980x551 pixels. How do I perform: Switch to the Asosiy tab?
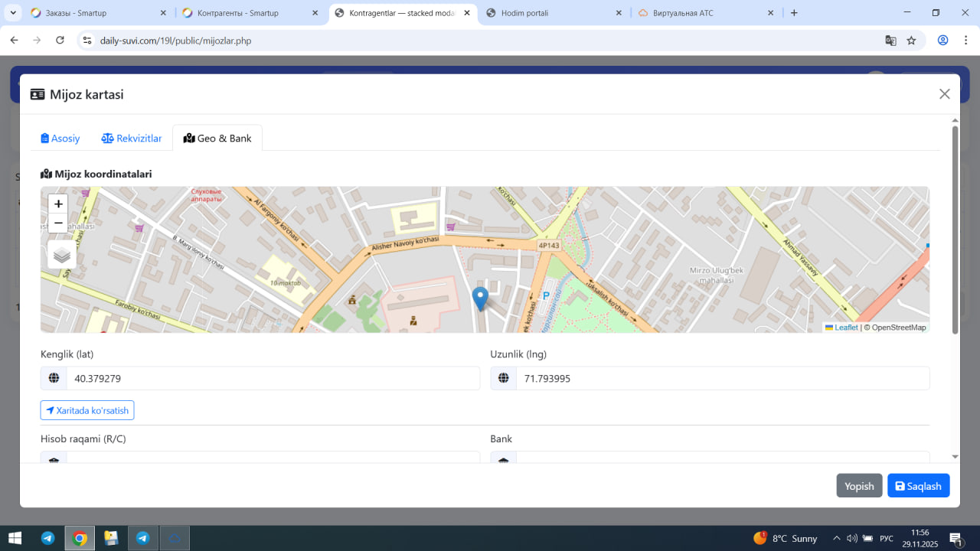click(x=60, y=139)
